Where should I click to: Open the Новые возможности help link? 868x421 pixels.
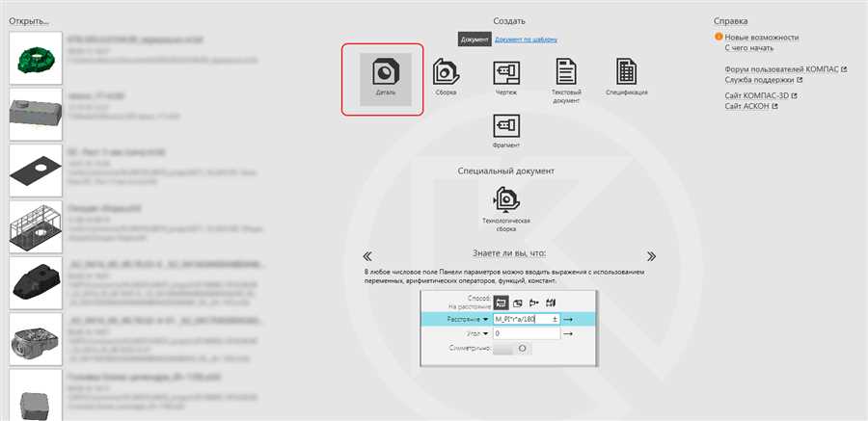point(762,37)
